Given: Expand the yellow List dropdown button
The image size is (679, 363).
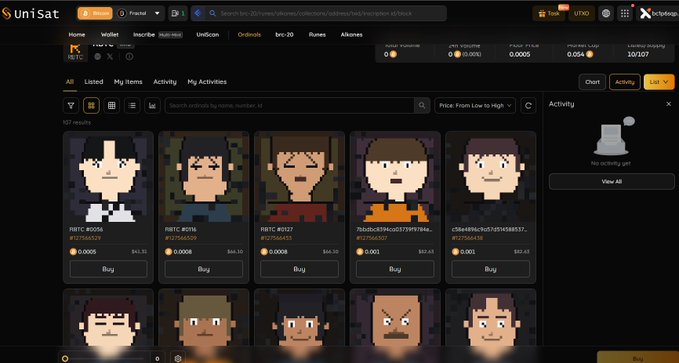Looking at the screenshot, I should (x=659, y=82).
